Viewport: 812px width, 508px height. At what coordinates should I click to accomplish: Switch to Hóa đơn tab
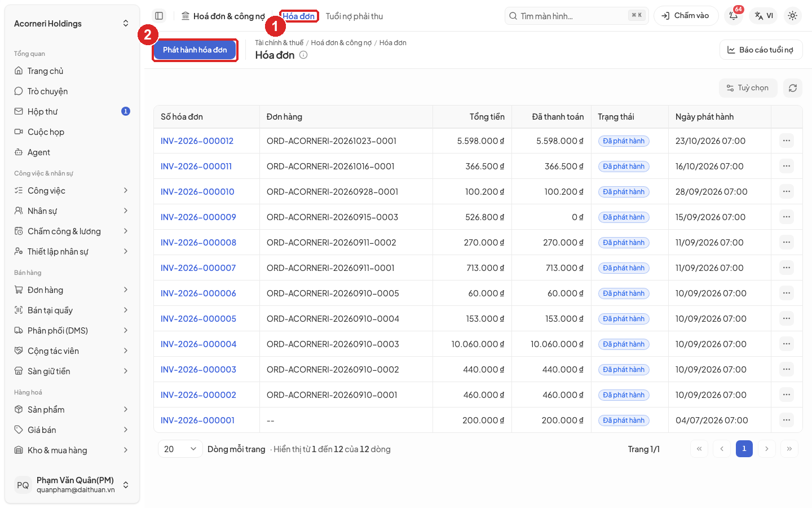click(x=299, y=16)
